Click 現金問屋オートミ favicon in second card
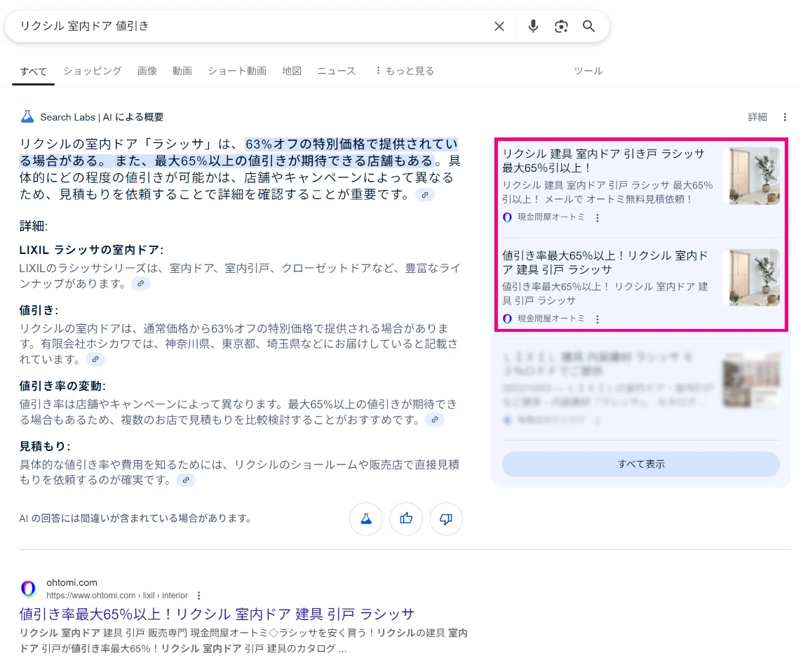 click(x=507, y=318)
